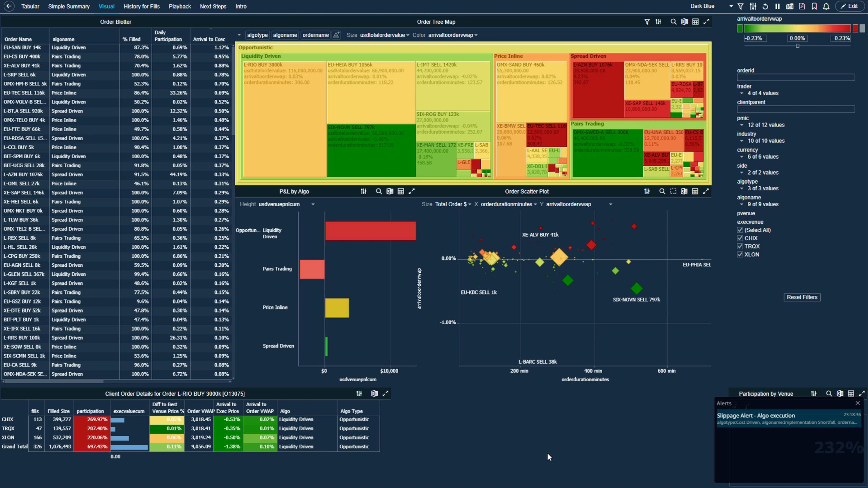Click the back arrow button
Viewport: 868px width, 488px height.
pyautogui.click(x=9, y=6)
